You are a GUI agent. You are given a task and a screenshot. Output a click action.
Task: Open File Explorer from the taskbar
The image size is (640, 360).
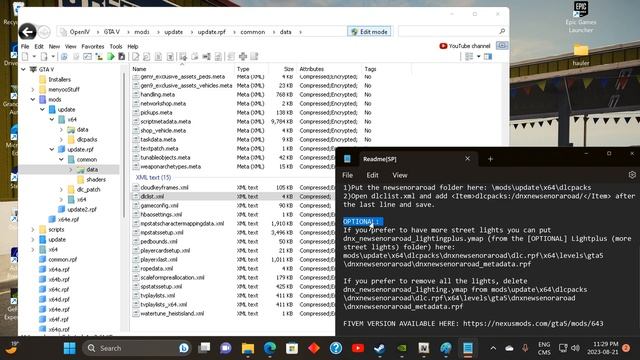coord(248,348)
